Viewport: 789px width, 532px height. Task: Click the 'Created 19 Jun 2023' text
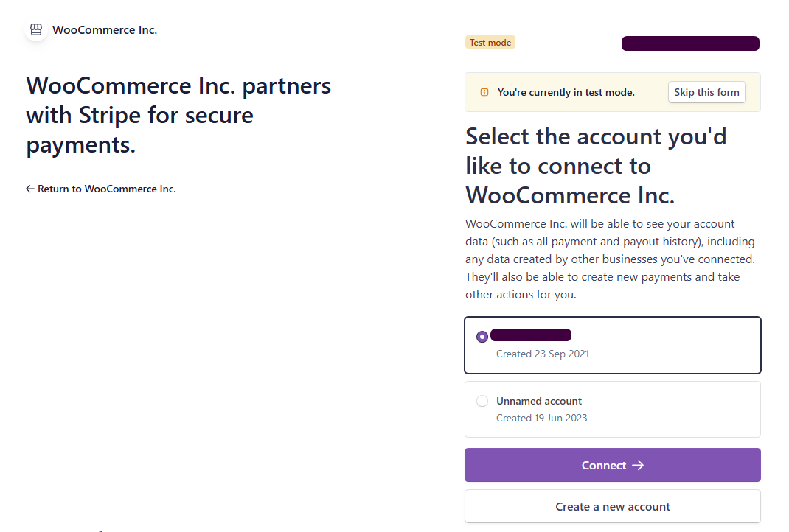pyautogui.click(x=541, y=418)
